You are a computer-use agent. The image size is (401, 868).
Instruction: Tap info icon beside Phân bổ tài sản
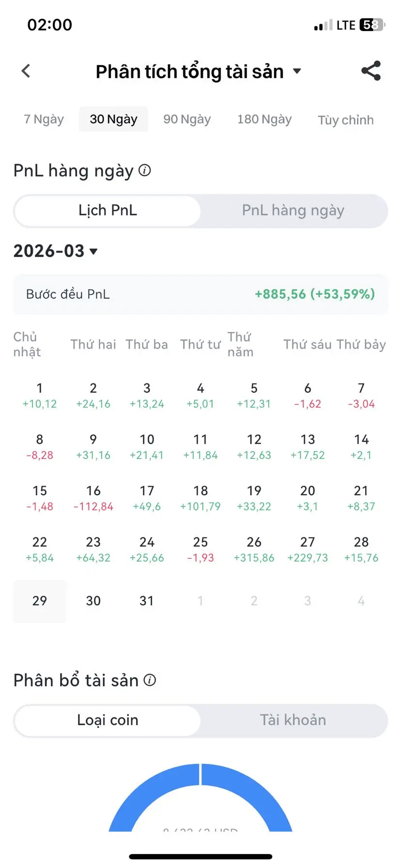(150, 680)
